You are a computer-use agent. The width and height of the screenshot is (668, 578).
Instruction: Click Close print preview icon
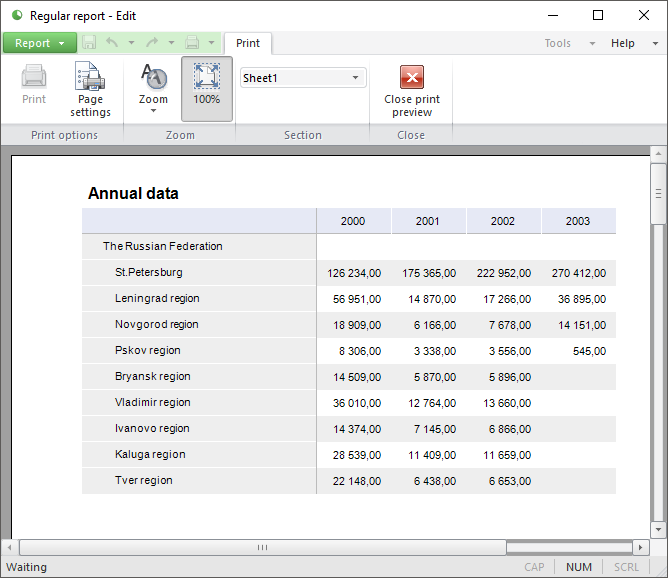[x=412, y=78]
